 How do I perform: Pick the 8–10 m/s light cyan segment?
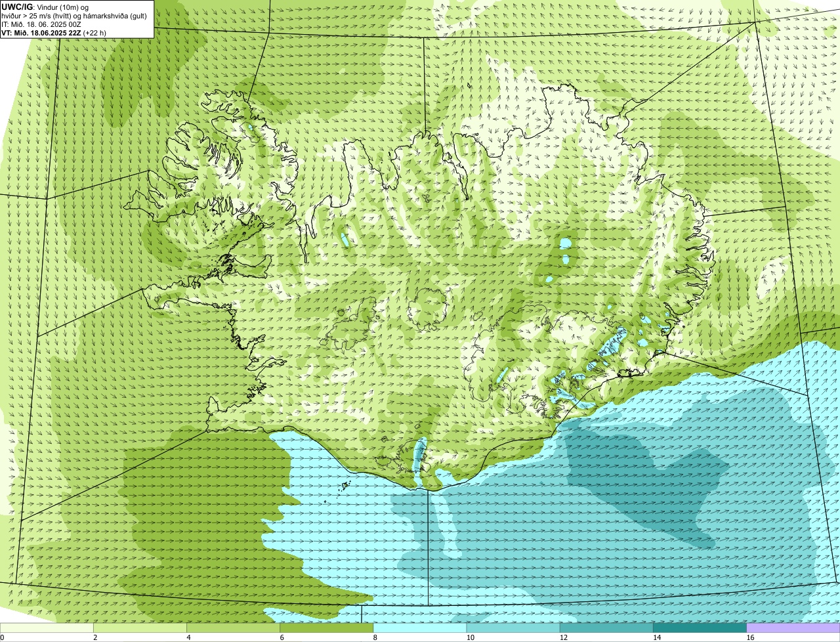pos(420,628)
